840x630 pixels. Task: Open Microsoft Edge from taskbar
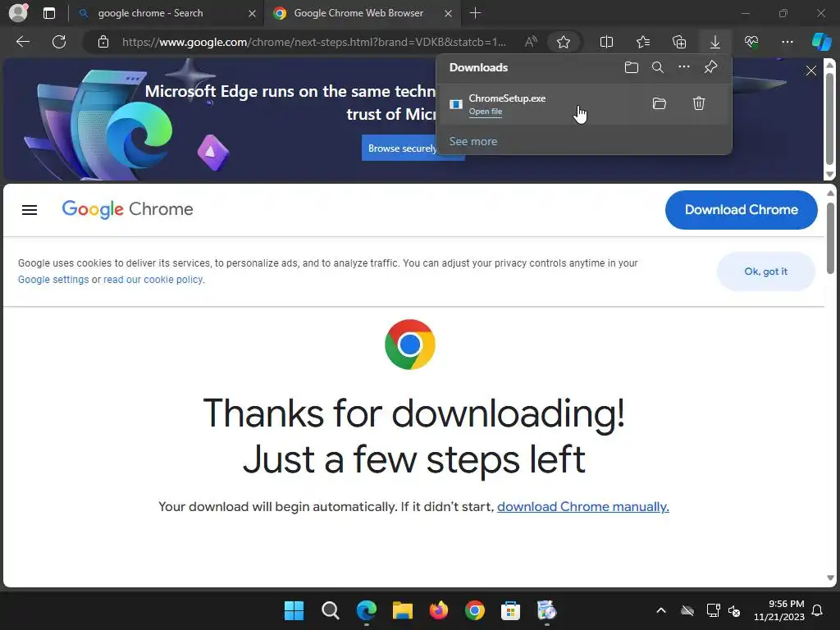click(367, 610)
